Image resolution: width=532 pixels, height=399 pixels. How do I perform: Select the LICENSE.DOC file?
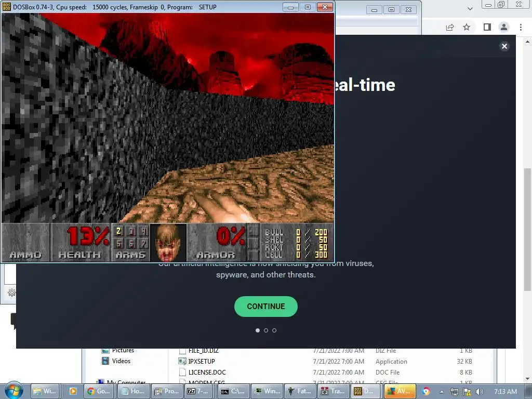[207, 372]
